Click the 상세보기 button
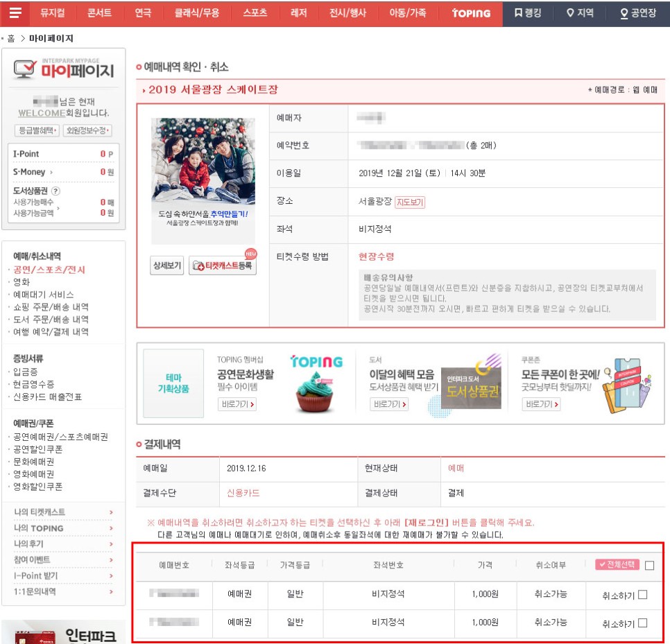The image size is (670, 644). [167, 266]
